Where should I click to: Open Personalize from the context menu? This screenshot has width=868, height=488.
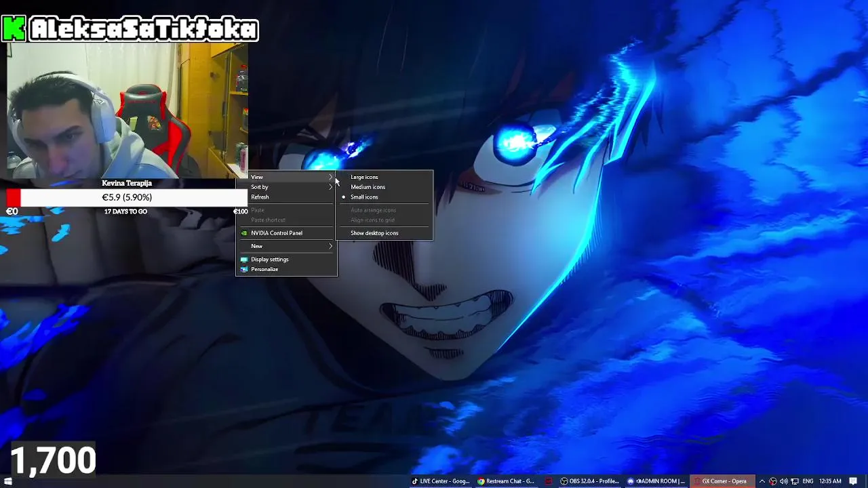click(x=286, y=270)
